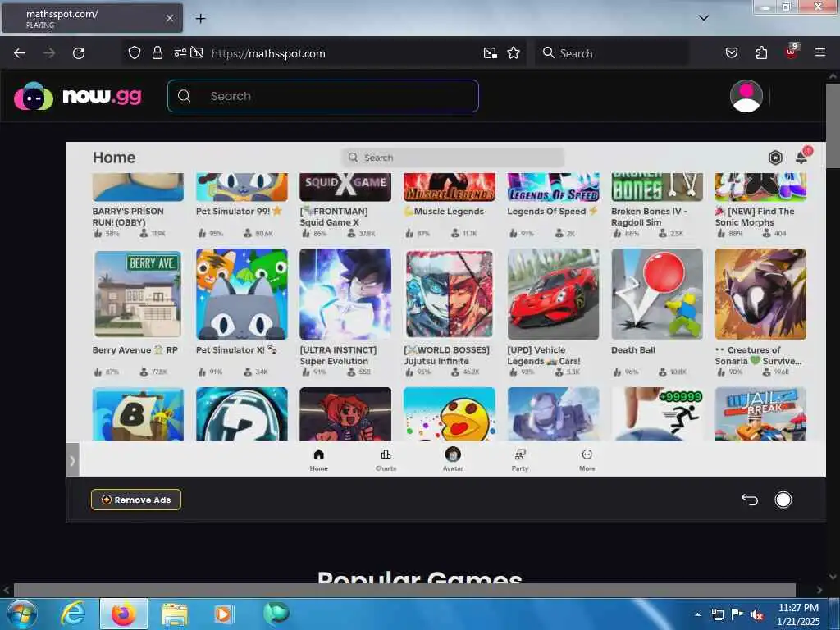Click Find The Sonic Morphs title
Image resolution: width=840 pixels, height=630 pixels.
(755, 217)
